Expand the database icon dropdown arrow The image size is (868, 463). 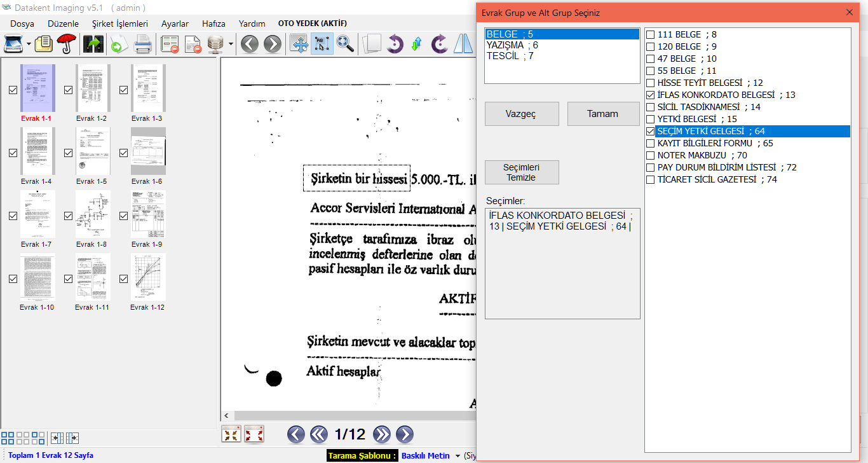231,45
